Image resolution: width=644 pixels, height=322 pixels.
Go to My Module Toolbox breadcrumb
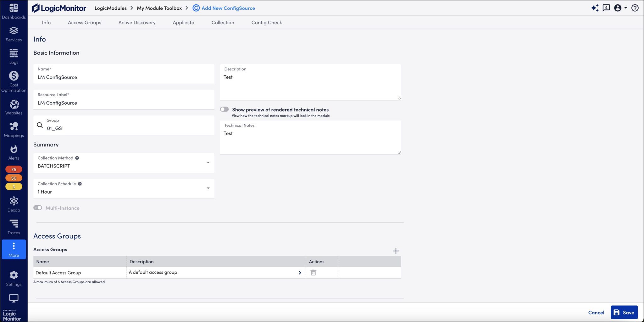pos(159,8)
